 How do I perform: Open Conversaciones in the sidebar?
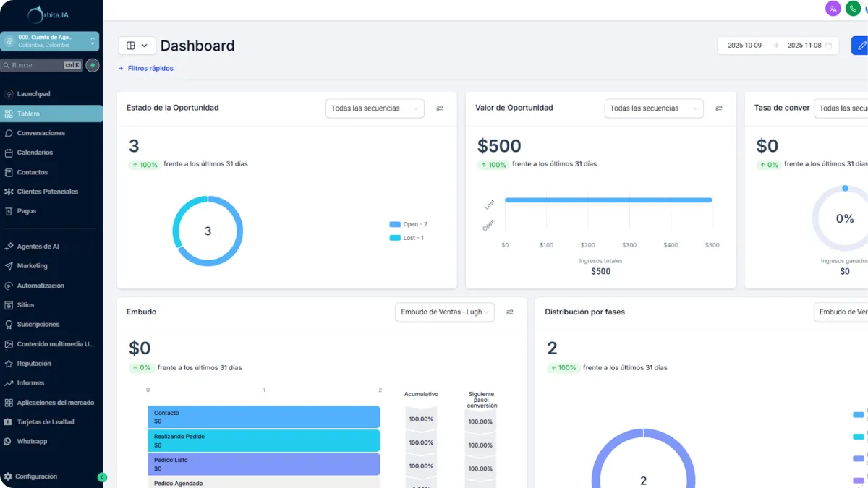pyautogui.click(x=41, y=133)
